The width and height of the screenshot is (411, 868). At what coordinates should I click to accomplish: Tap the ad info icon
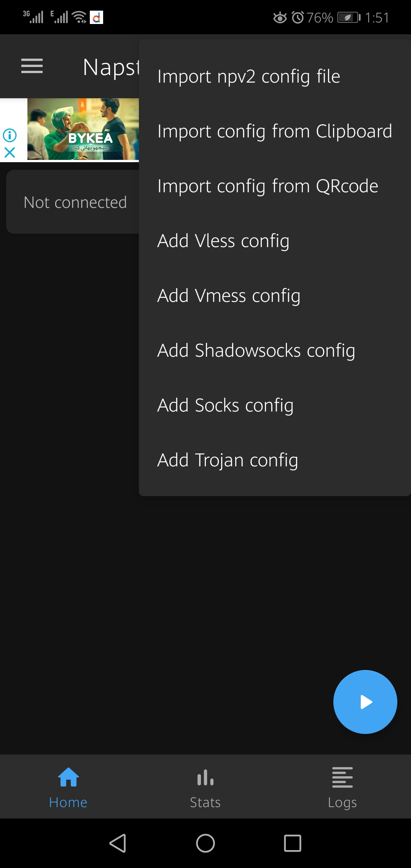(x=10, y=135)
